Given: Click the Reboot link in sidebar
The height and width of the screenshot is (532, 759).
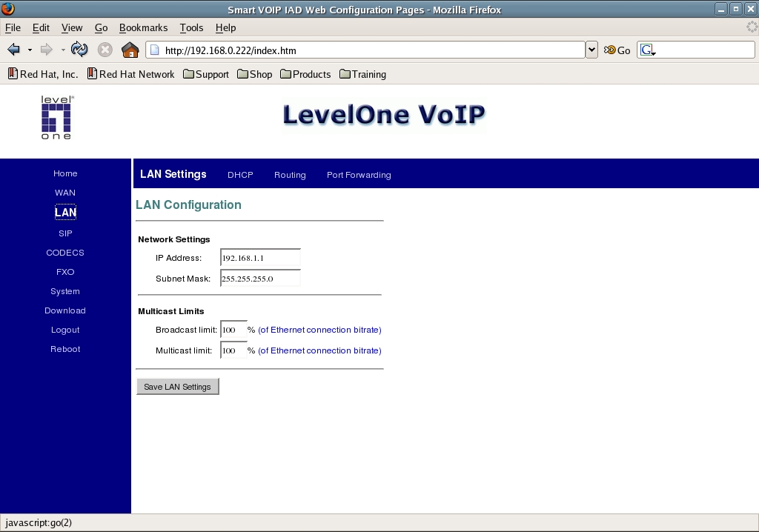Looking at the screenshot, I should (65, 349).
